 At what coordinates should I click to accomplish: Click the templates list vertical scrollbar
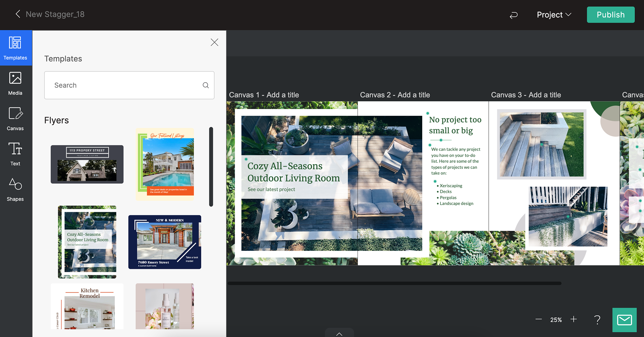point(211,166)
